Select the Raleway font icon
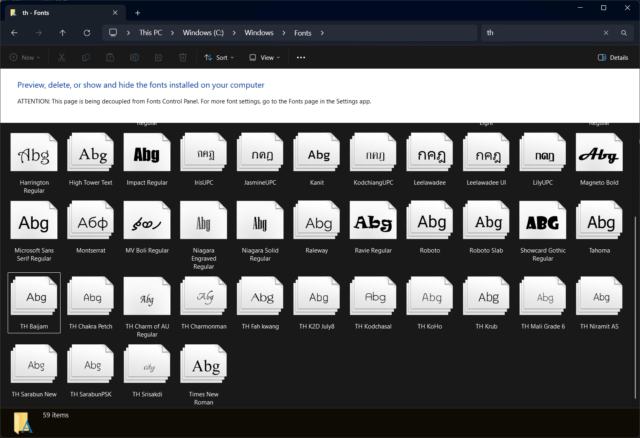The image size is (640, 438). [317, 220]
